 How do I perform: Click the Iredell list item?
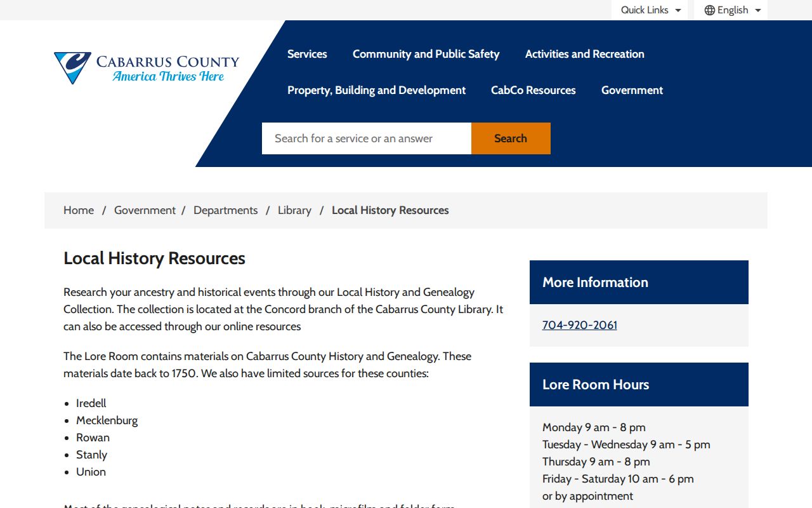click(91, 403)
